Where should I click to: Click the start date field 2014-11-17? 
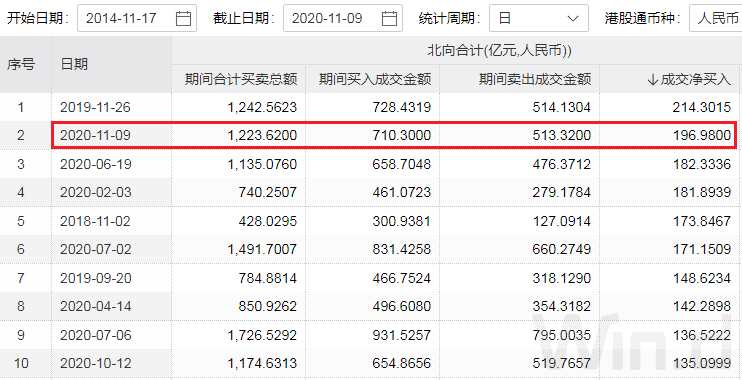click(137, 18)
